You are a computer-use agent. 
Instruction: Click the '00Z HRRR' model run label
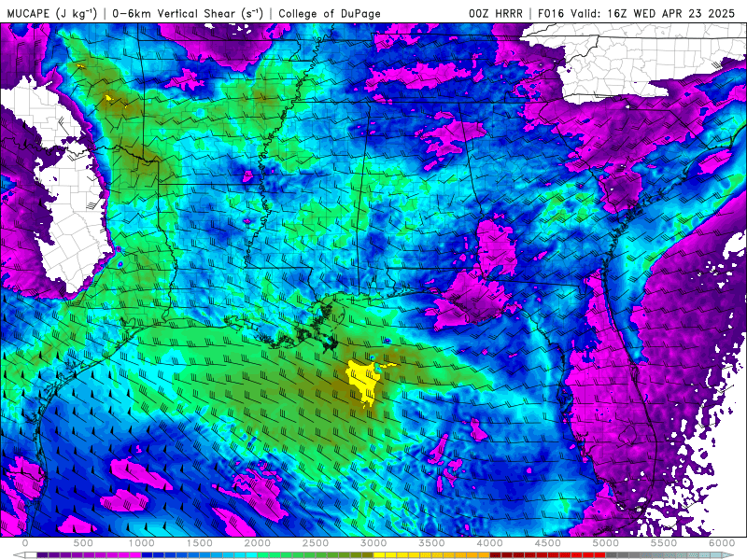coord(496,13)
